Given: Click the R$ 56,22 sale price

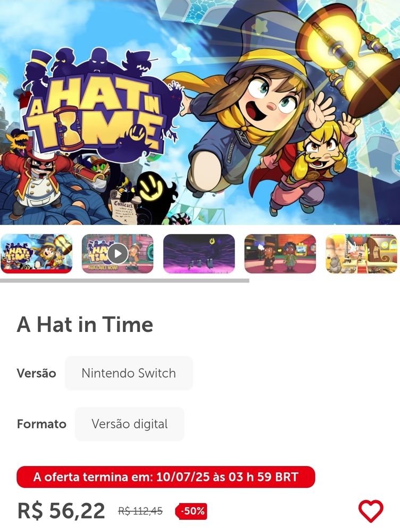Looking at the screenshot, I should point(61,510).
